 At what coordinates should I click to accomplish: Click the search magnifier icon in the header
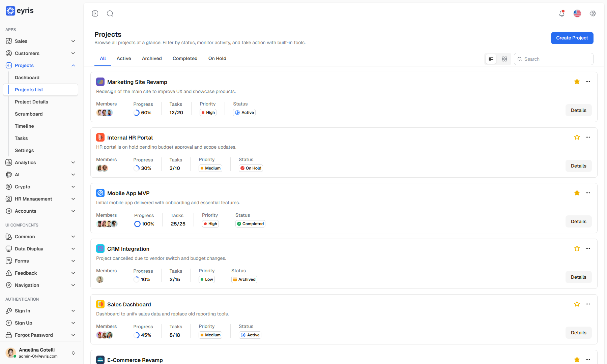110,13
